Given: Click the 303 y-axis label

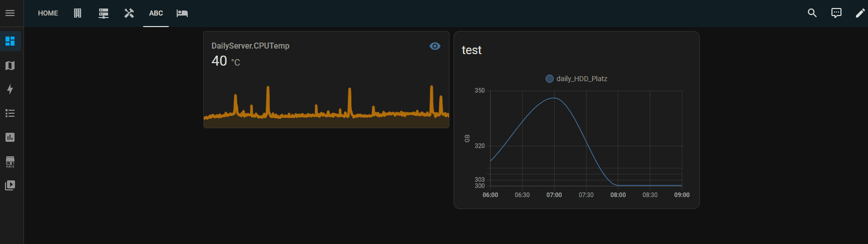Looking at the screenshot, I should (x=480, y=179).
